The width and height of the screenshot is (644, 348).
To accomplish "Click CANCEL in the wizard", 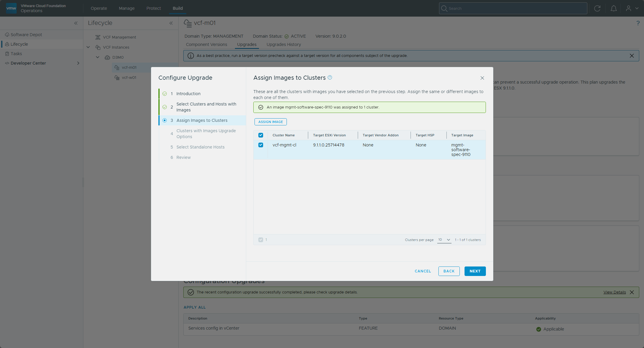I will pos(423,271).
